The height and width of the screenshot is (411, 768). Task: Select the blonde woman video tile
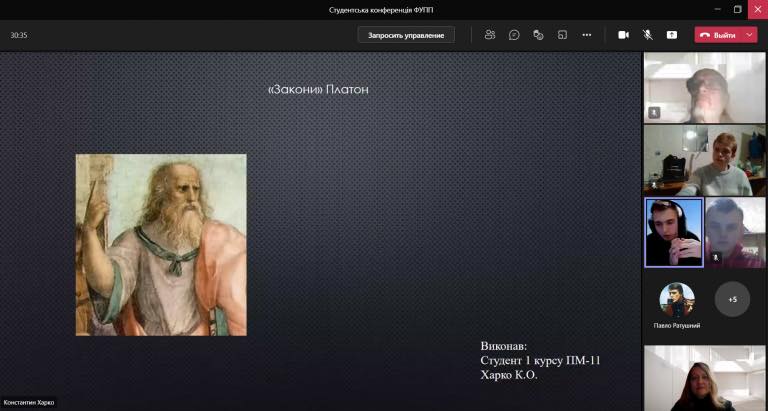(704, 378)
